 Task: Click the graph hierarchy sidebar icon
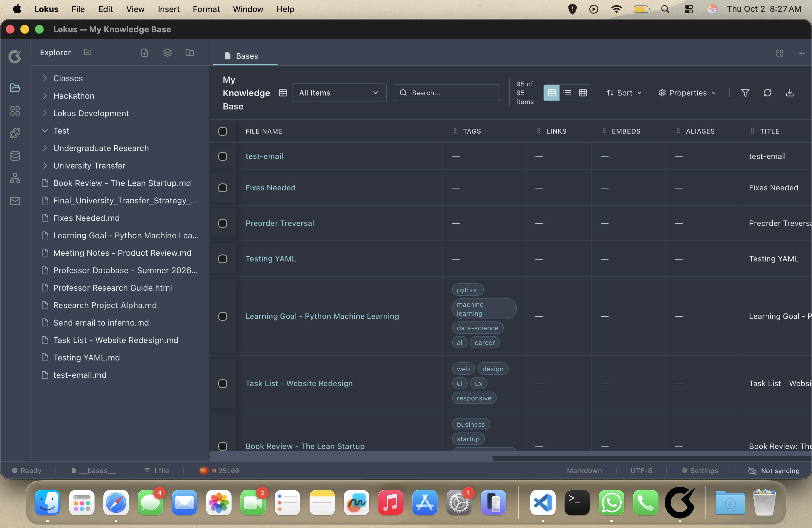click(15, 179)
